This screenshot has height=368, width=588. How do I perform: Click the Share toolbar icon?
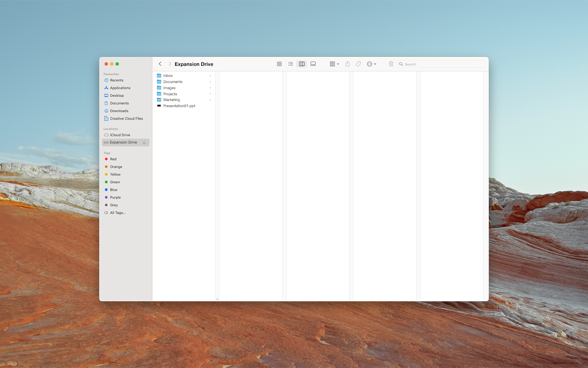pyautogui.click(x=347, y=64)
